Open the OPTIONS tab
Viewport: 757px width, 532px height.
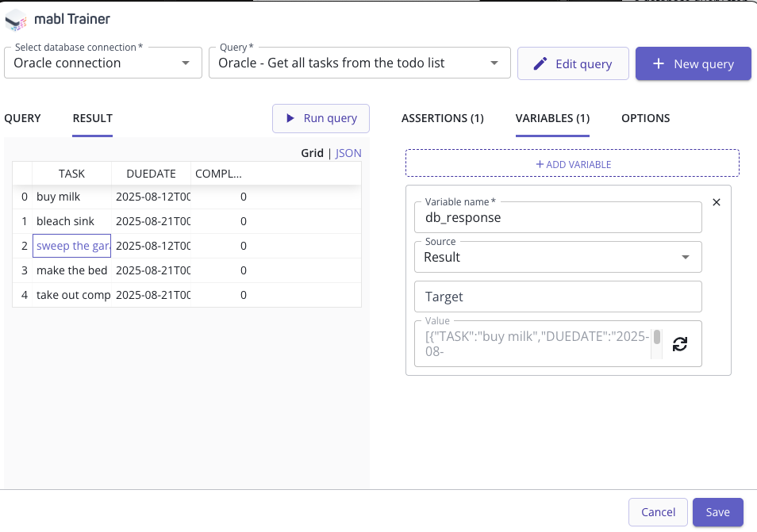[645, 118]
